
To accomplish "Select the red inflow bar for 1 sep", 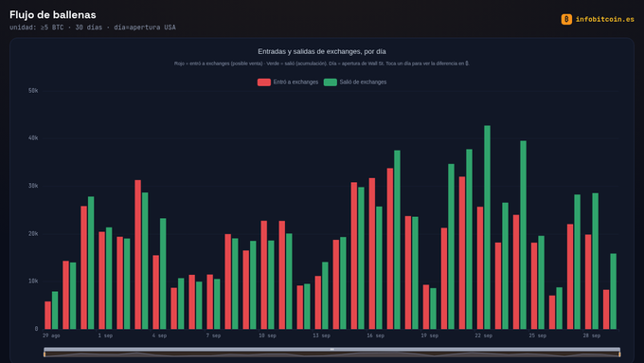I will coord(102,281).
